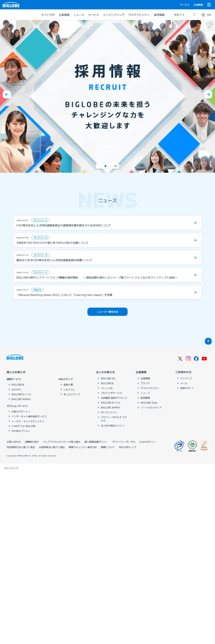This screenshot has height=644, width=215.
Task: Click the globe language icon
Action: point(203,15)
